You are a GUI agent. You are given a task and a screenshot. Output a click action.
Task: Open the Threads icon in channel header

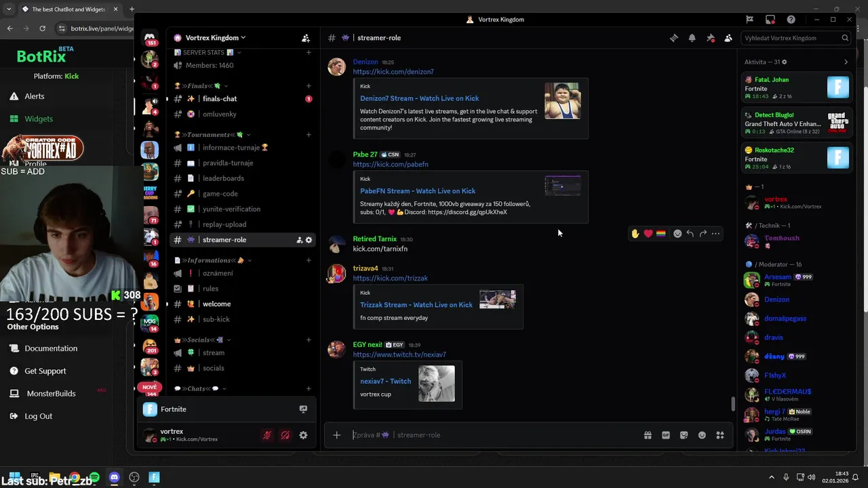[673, 38]
